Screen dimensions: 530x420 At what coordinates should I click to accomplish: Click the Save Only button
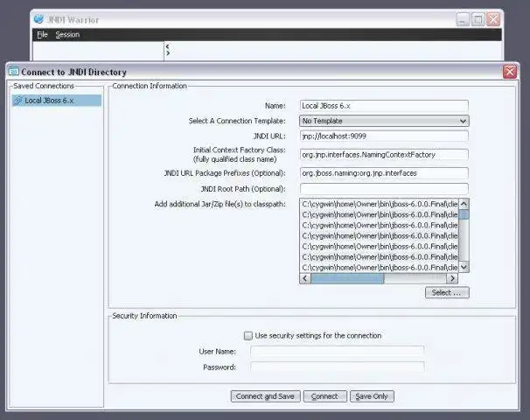[372, 396]
